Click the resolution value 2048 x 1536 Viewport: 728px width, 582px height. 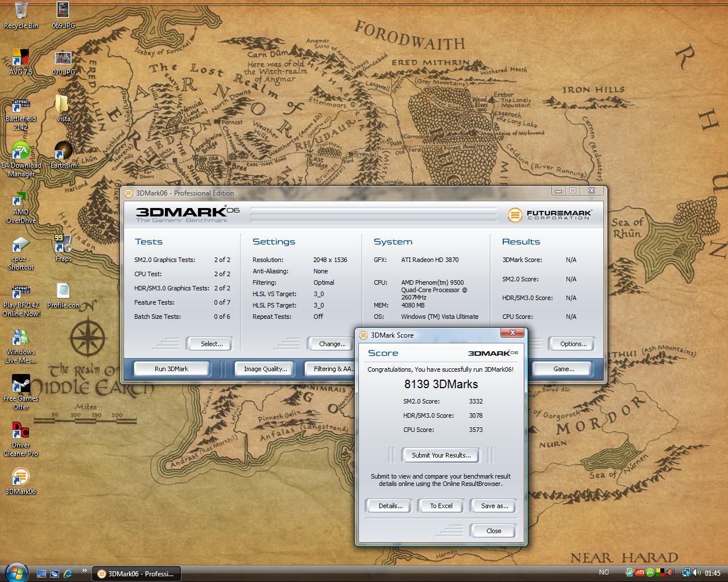click(330, 260)
